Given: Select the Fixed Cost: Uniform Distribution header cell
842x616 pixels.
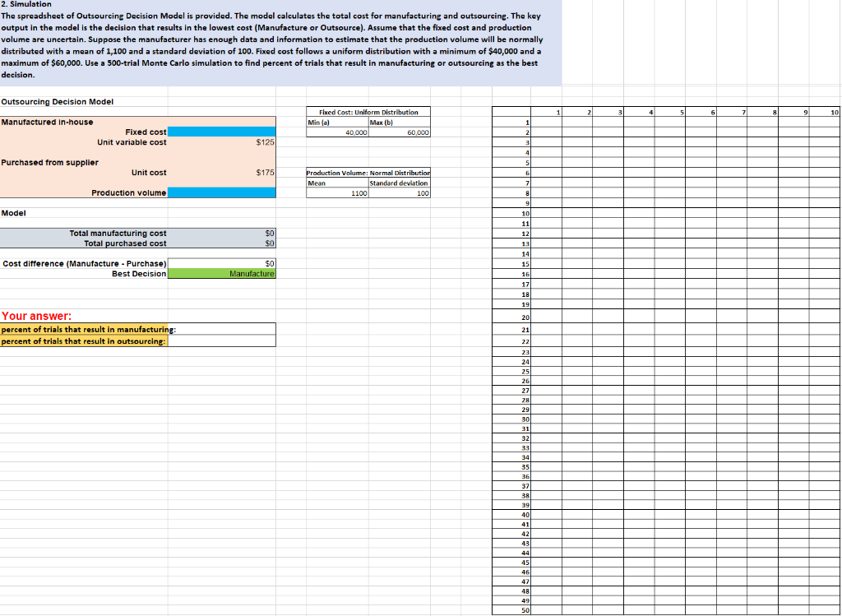Looking at the screenshot, I should coord(368,112).
